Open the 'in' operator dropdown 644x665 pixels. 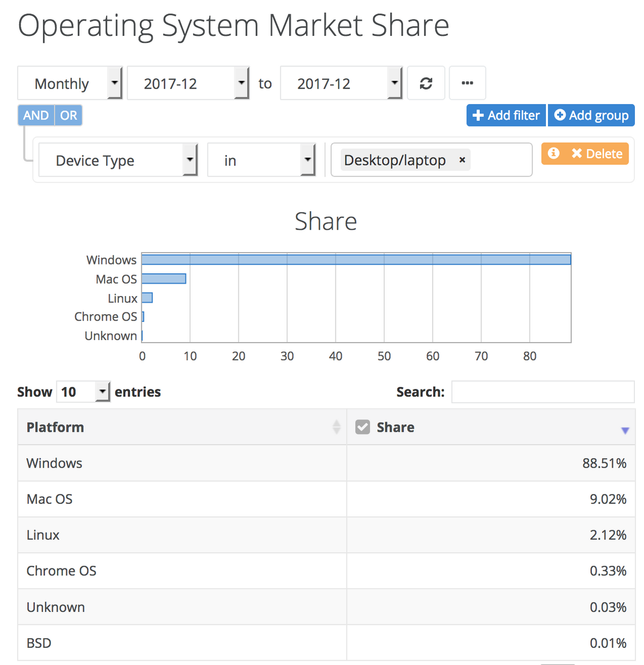[261, 160]
